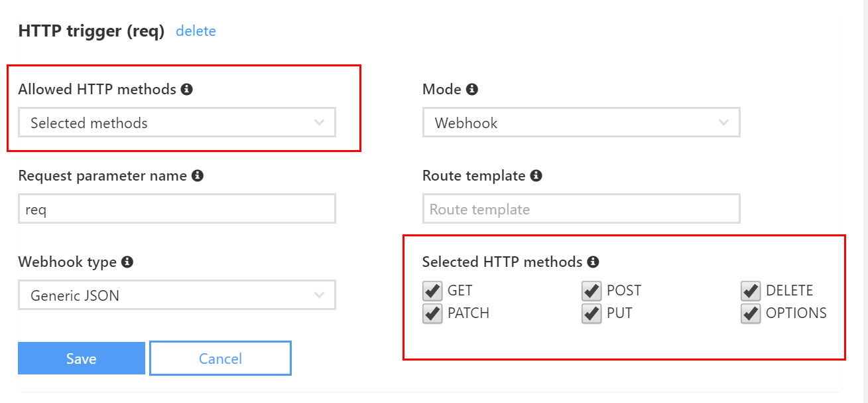Toggle the PATCH method checkbox

tap(432, 313)
